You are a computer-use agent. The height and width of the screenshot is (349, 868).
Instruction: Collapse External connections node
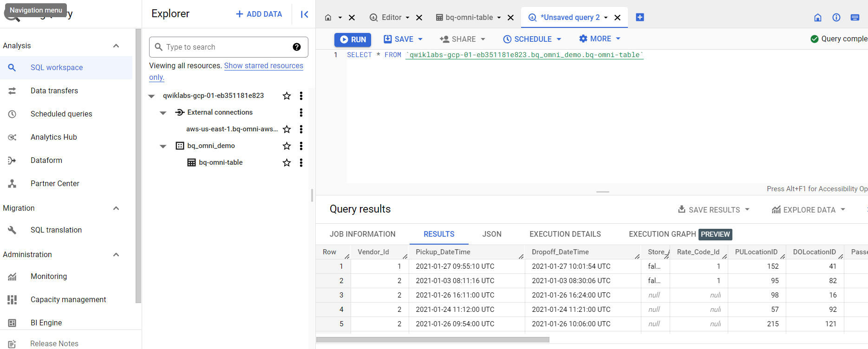163,113
